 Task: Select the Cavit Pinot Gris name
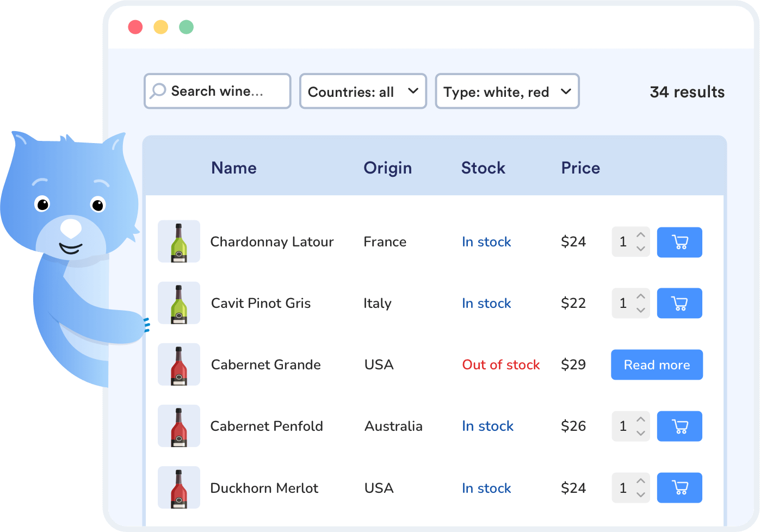pos(261,303)
